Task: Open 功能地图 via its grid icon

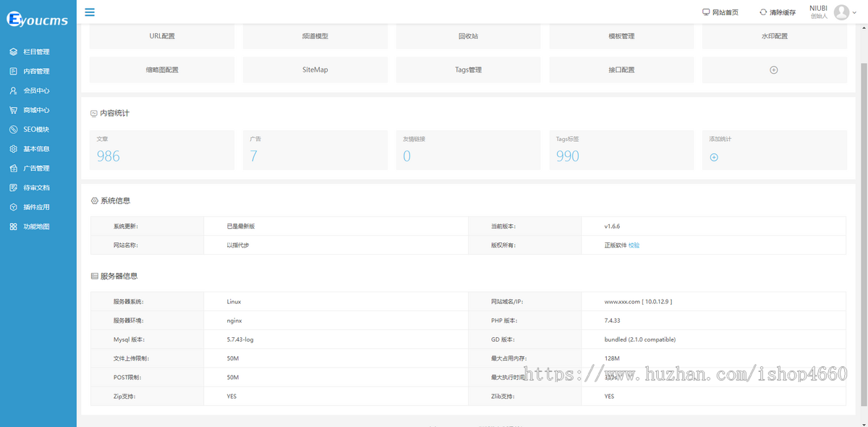Action: tap(14, 227)
